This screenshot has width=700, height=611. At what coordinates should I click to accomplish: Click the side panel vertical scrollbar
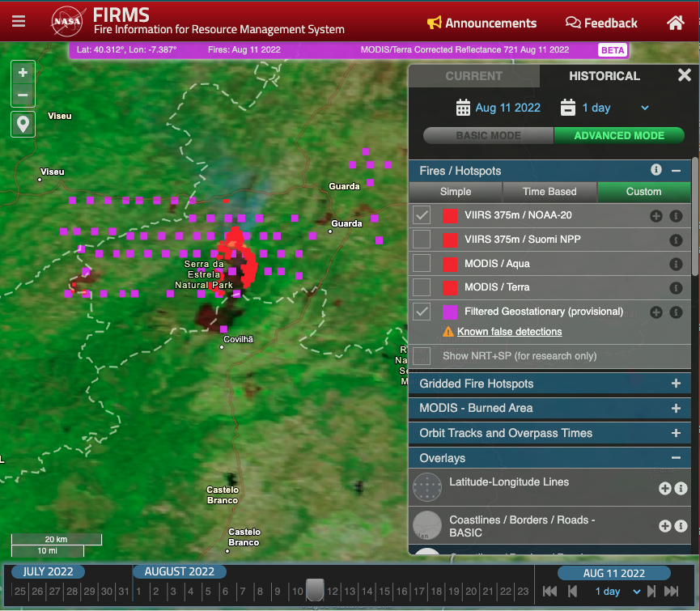click(x=695, y=216)
